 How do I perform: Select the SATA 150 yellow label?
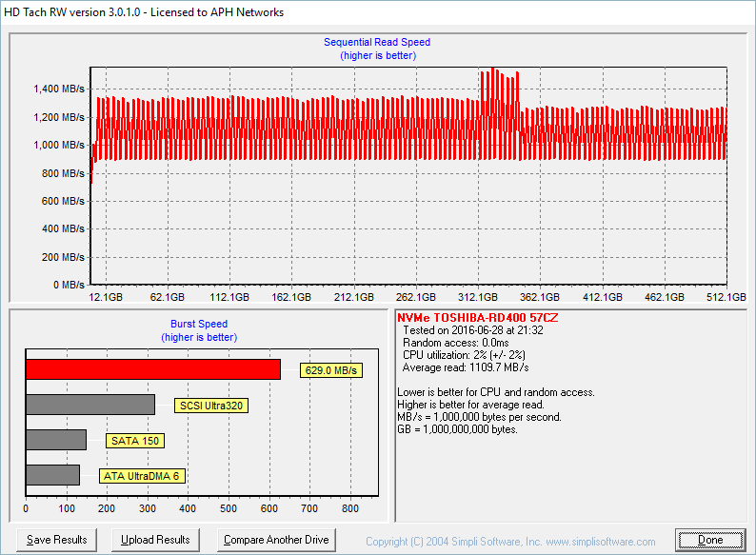(137, 441)
